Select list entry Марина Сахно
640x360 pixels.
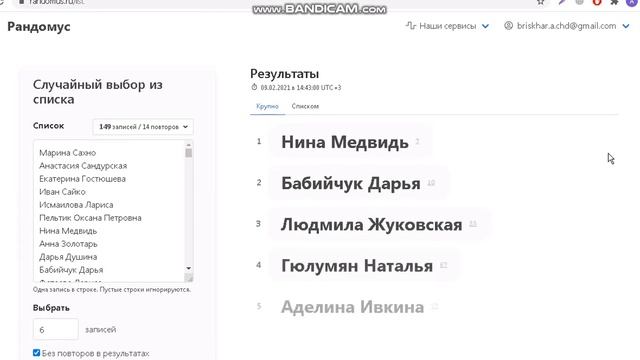pyautogui.click(x=67, y=153)
